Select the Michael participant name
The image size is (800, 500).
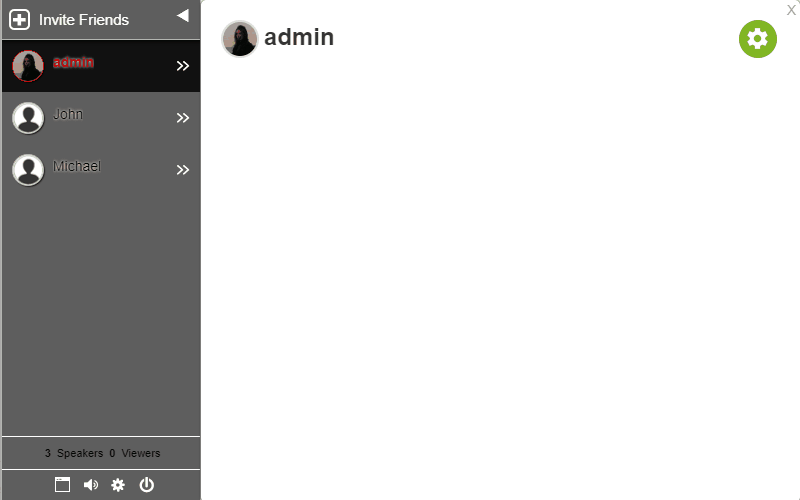(x=77, y=166)
